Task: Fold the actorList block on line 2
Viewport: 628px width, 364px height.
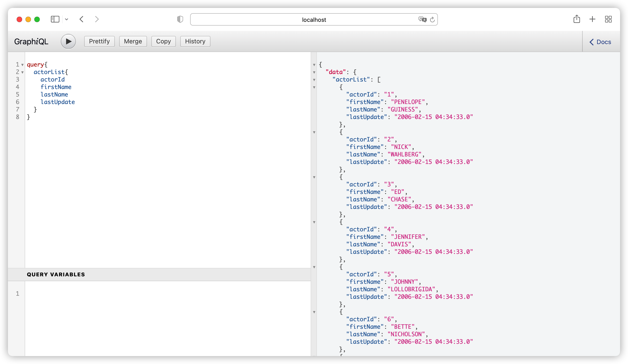Action: 22,72
